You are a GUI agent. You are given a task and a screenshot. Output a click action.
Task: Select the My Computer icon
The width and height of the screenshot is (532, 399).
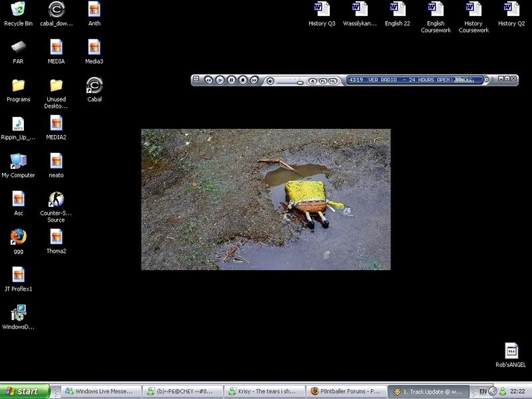pyautogui.click(x=19, y=166)
